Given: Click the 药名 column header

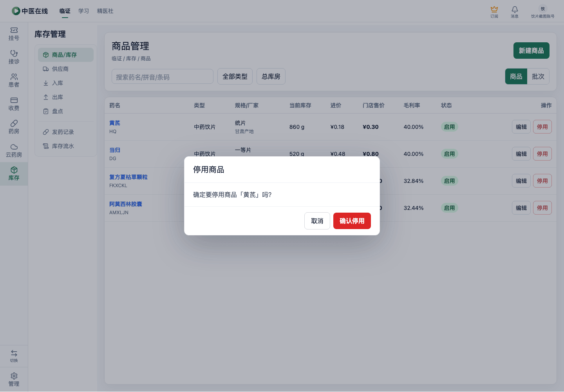Looking at the screenshot, I should click(x=115, y=105).
